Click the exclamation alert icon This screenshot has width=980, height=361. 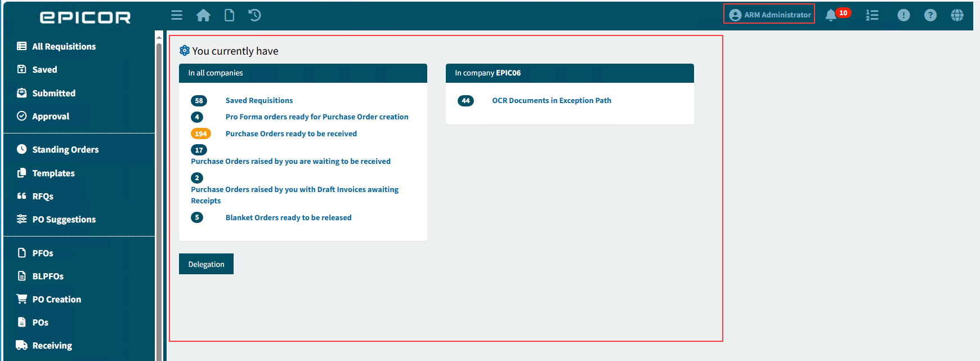(x=903, y=15)
